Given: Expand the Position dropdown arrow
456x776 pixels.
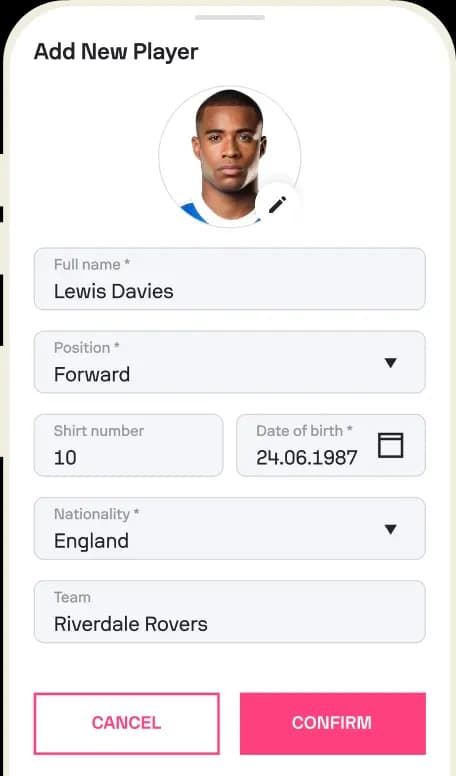Looking at the screenshot, I should pos(391,363).
